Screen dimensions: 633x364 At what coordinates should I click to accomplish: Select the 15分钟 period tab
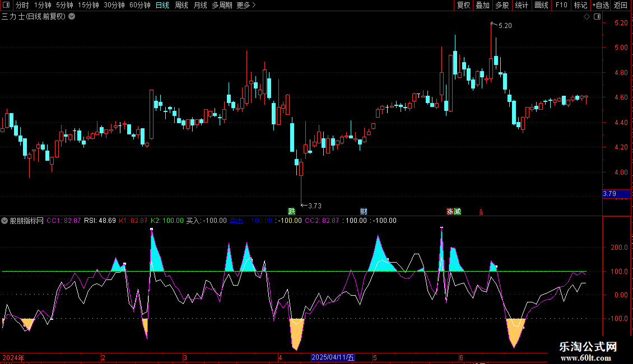point(89,5)
